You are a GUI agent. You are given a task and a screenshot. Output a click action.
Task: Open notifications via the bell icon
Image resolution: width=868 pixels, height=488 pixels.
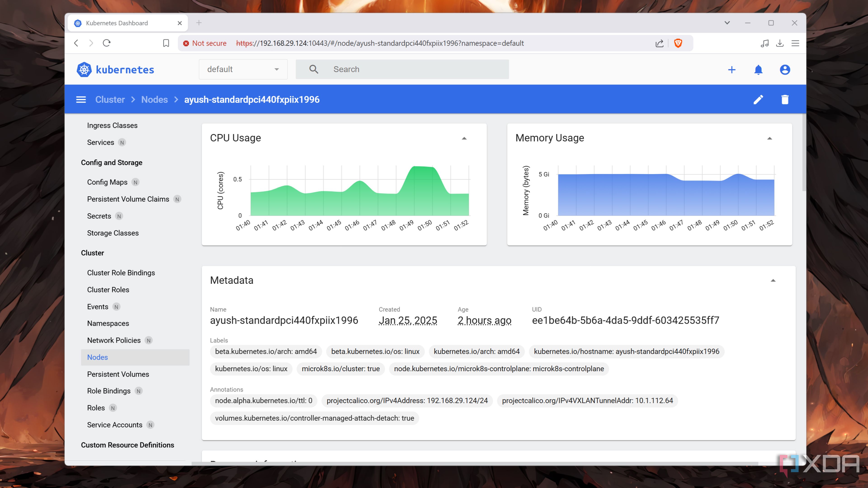759,69
